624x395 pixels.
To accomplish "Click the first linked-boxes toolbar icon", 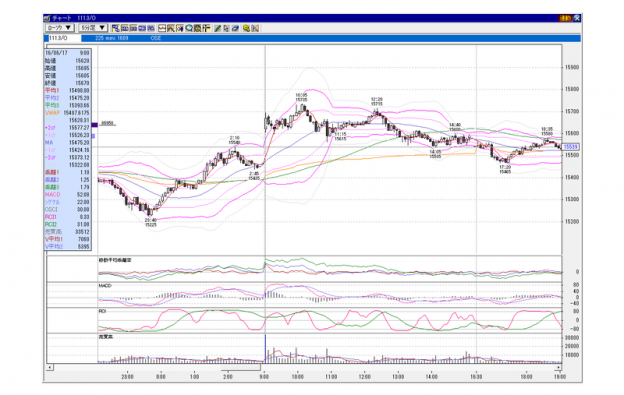I will (x=116, y=28).
